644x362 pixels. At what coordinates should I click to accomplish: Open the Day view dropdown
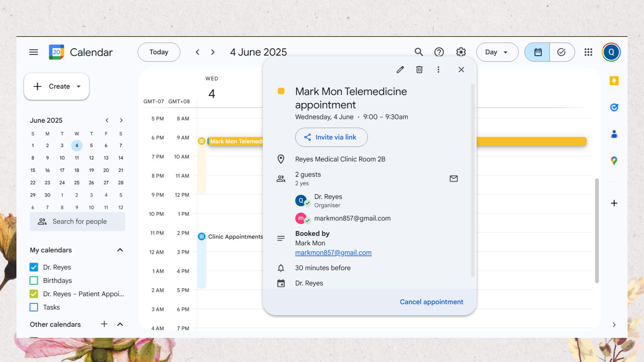497,52
